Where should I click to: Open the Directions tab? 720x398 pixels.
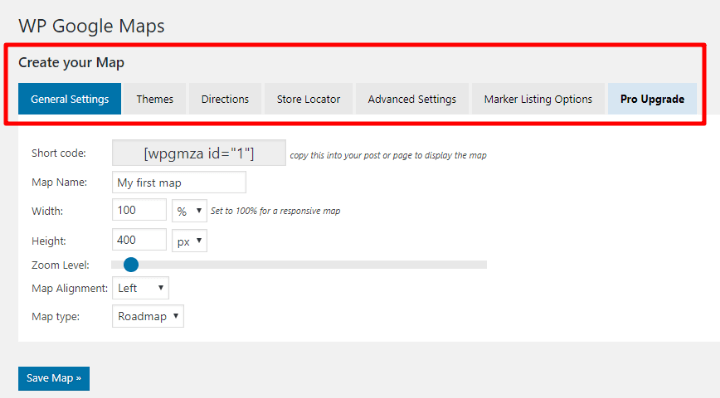point(225,99)
